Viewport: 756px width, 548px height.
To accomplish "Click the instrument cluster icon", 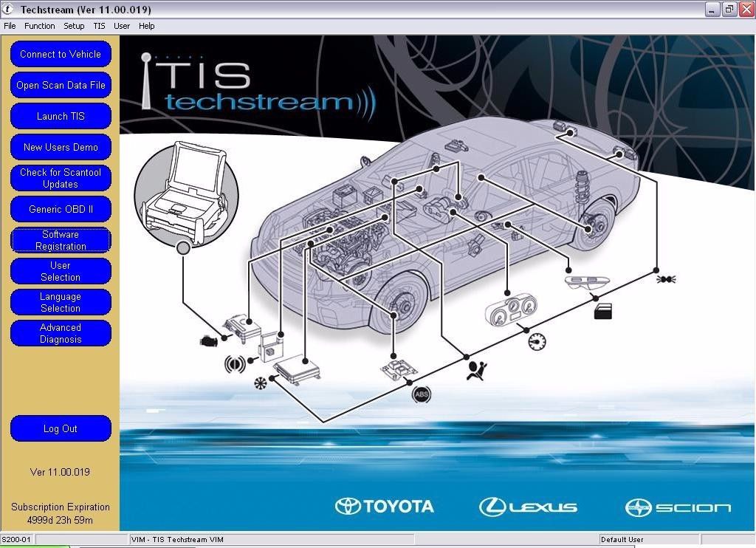I will tap(511, 311).
